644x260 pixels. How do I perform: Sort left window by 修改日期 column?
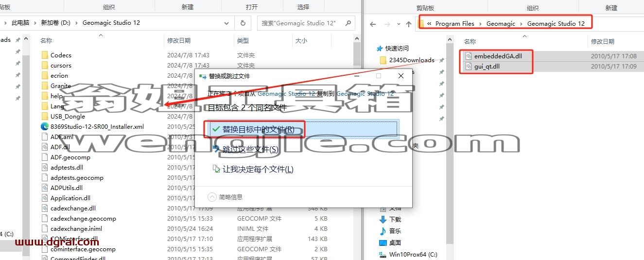179,40
